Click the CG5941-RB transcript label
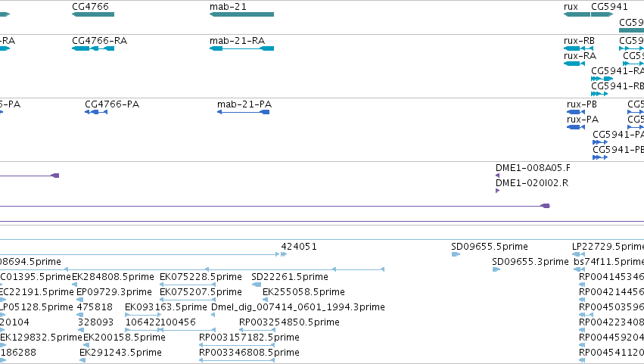The width and height of the screenshot is (644, 364). click(x=618, y=86)
